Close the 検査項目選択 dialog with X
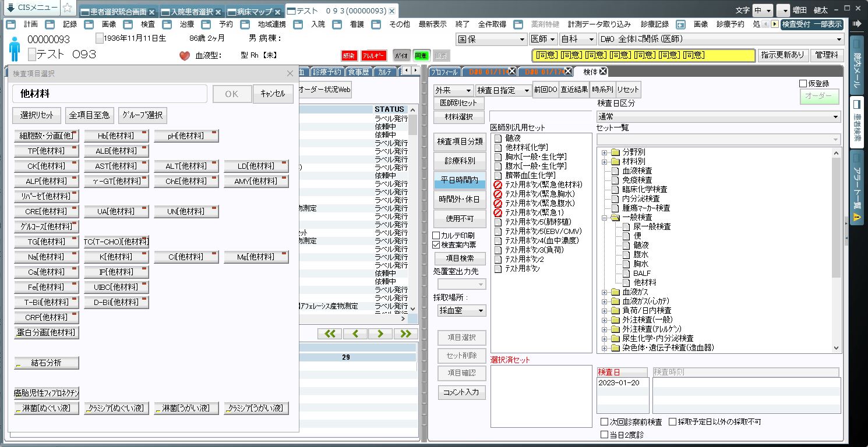 click(x=290, y=73)
